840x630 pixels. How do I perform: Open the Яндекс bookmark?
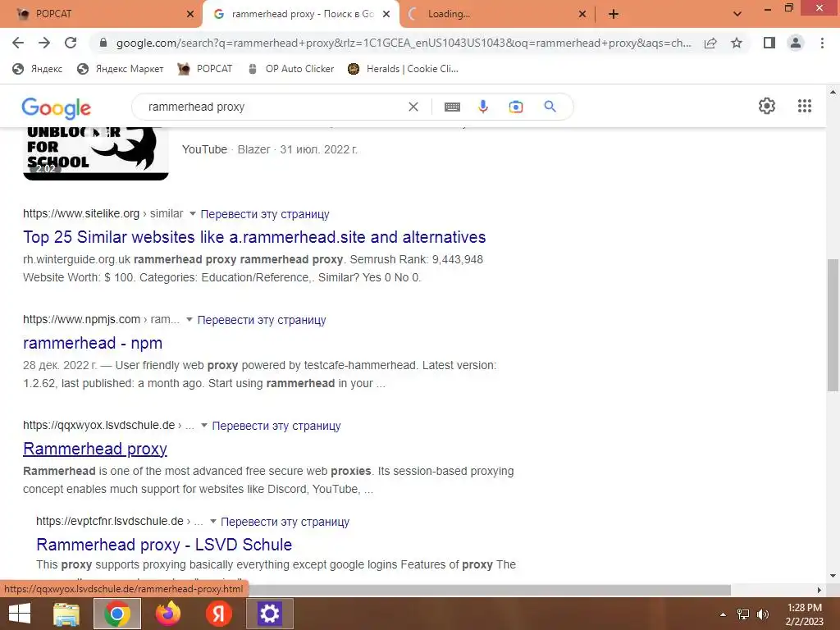(38, 69)
